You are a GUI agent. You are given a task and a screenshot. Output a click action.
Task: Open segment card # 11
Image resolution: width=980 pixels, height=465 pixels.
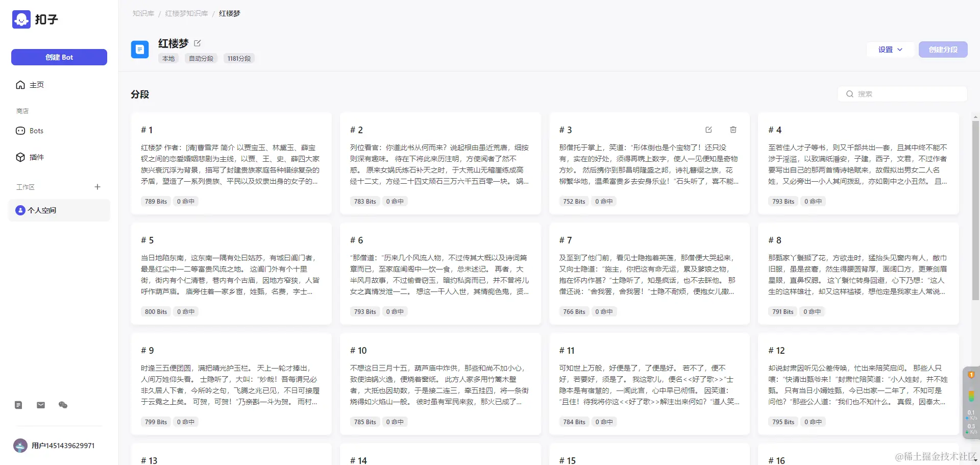[649, 384]
